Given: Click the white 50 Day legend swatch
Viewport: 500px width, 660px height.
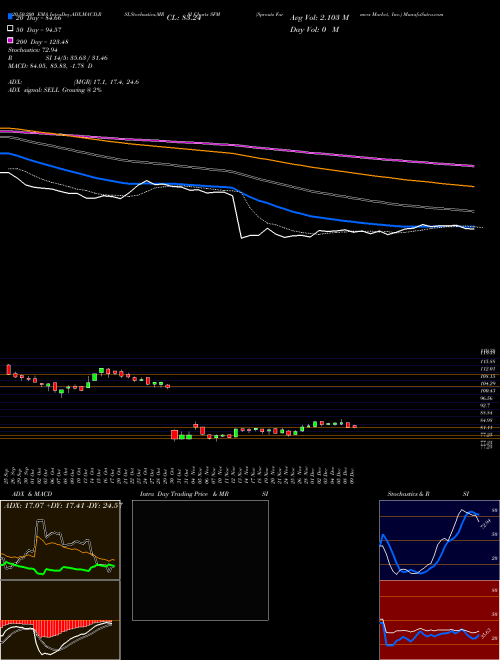Looking at the screenshot, I should 10,29.
